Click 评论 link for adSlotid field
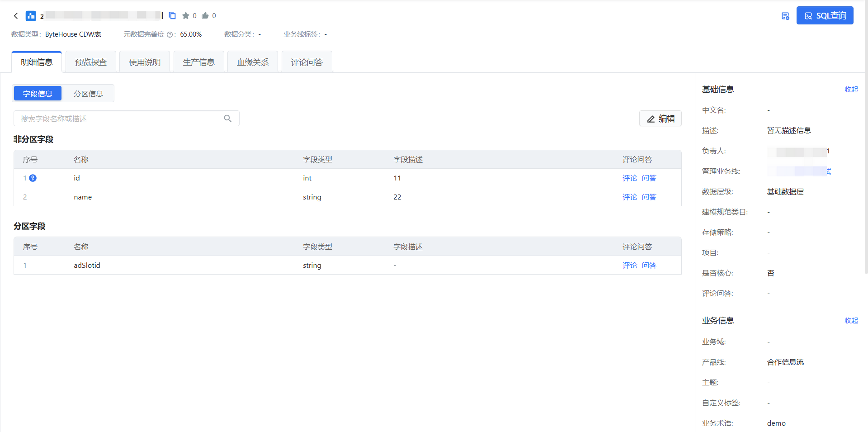 pos(630,266)
